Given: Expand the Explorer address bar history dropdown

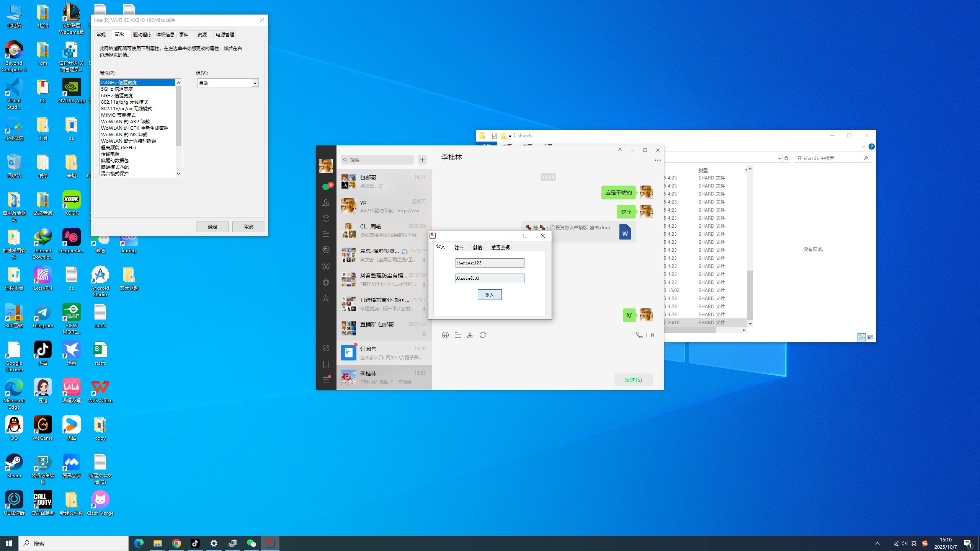Looking at the screenshot, I should pyautogui.click(x=779, y=158).
